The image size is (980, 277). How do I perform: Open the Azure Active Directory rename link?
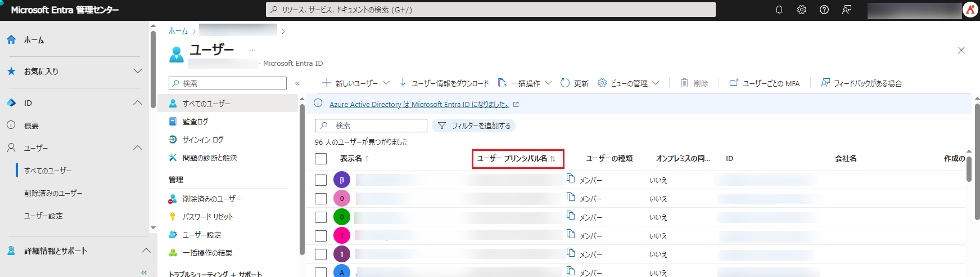419,104
